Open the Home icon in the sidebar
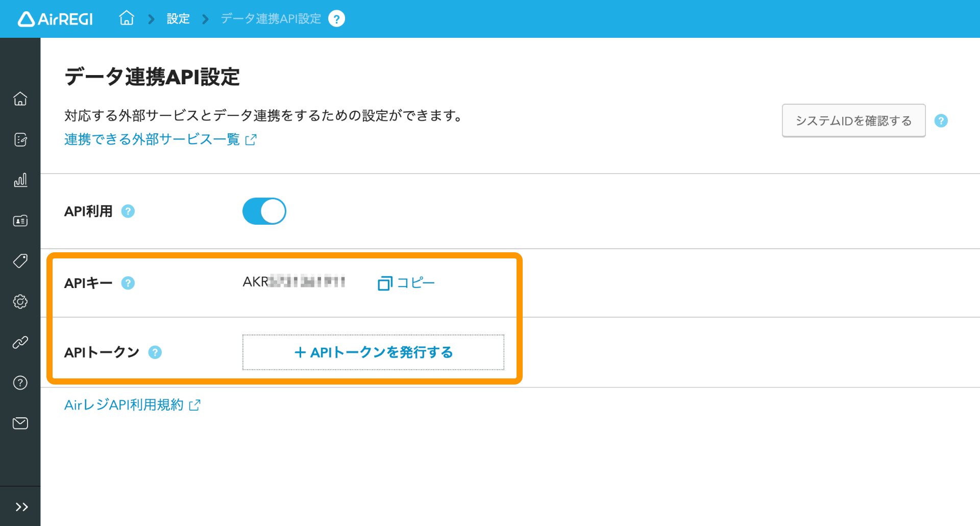The image size is (980, 526). (x=20, y=99)
